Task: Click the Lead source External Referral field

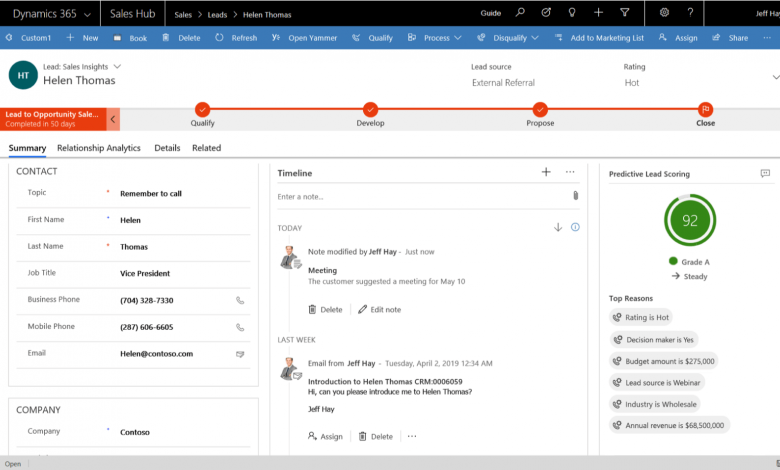Action: [x=503, y=83]
